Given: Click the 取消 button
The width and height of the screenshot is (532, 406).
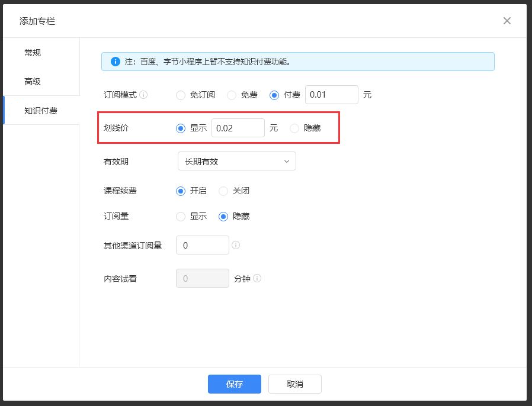Looking at the screenshot, I should 294,384.
